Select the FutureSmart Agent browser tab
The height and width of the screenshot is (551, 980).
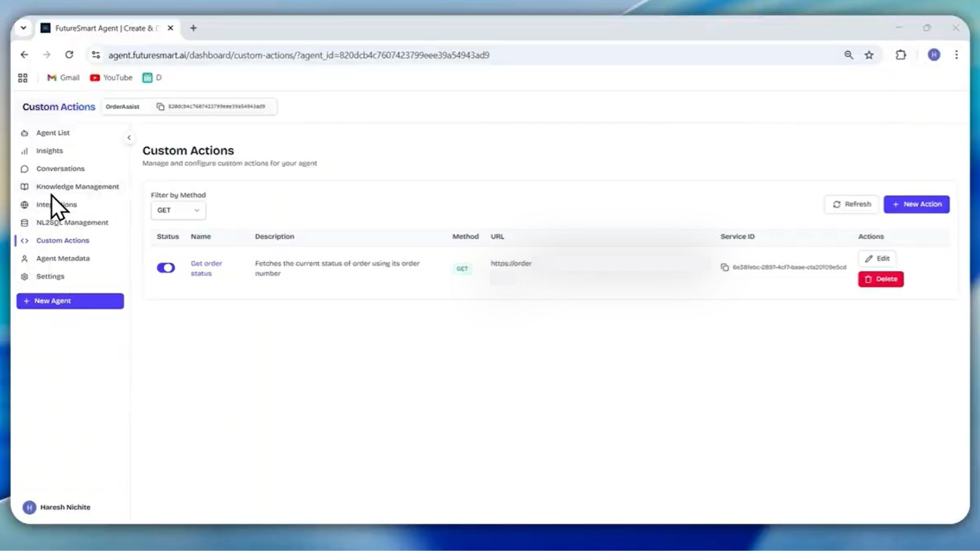107,28
